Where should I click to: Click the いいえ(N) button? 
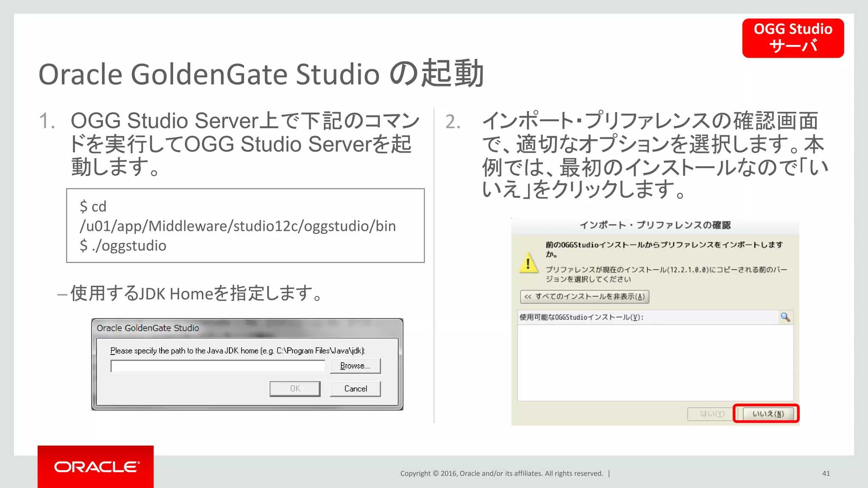(x=768, y=413)
